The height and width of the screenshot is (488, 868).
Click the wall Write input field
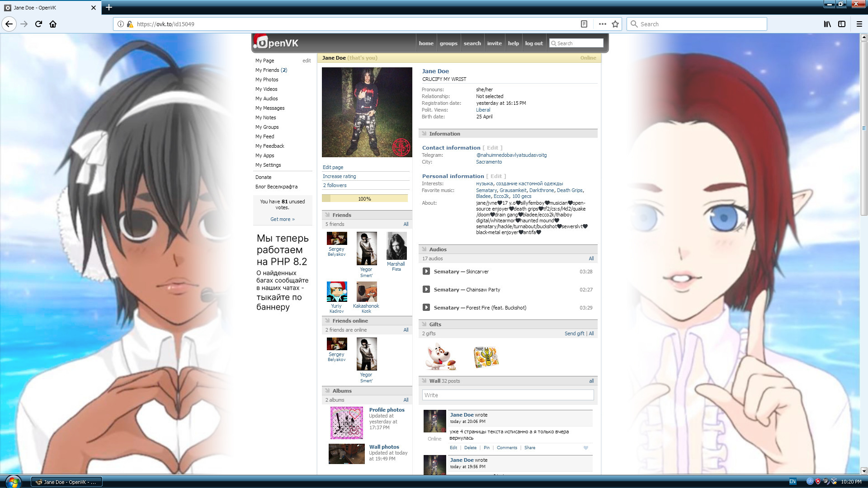tap(508, 395)
